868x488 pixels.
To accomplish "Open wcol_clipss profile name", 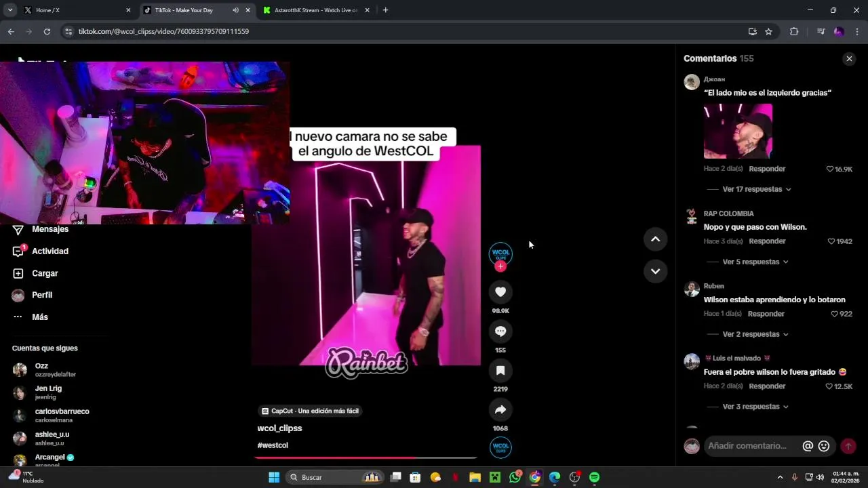I will click(x=279, y=428).
